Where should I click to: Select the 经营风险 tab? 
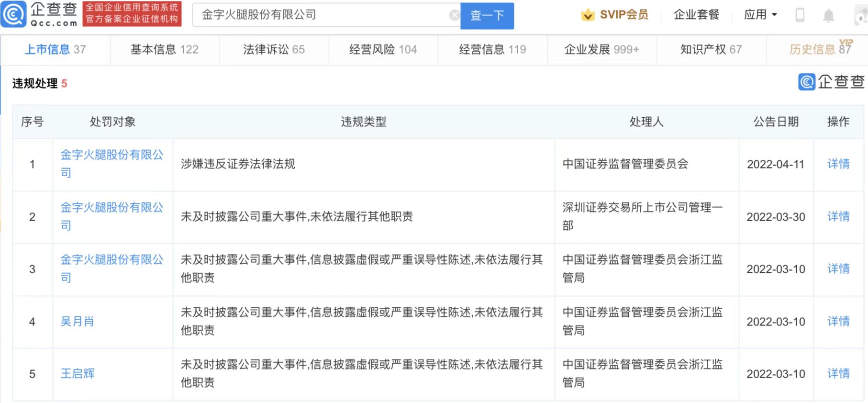383,49
